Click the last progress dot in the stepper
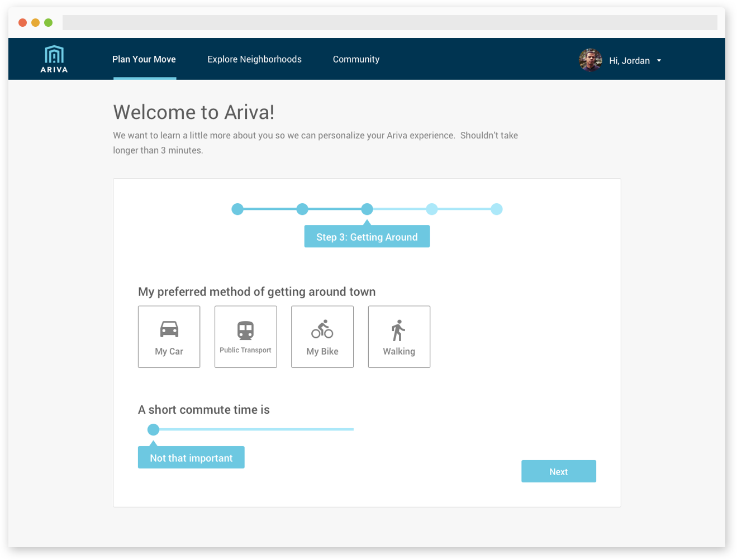737x560 pixels. (x=497, y=209)
